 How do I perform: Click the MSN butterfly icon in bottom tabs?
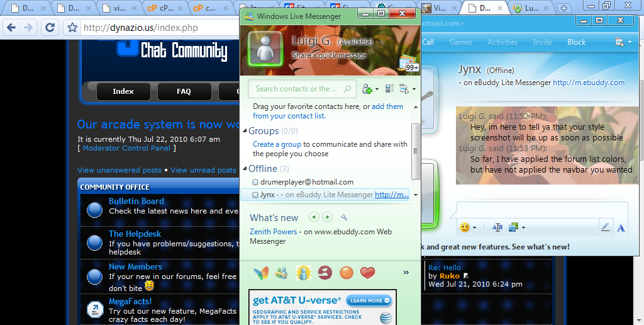(261, 273)
